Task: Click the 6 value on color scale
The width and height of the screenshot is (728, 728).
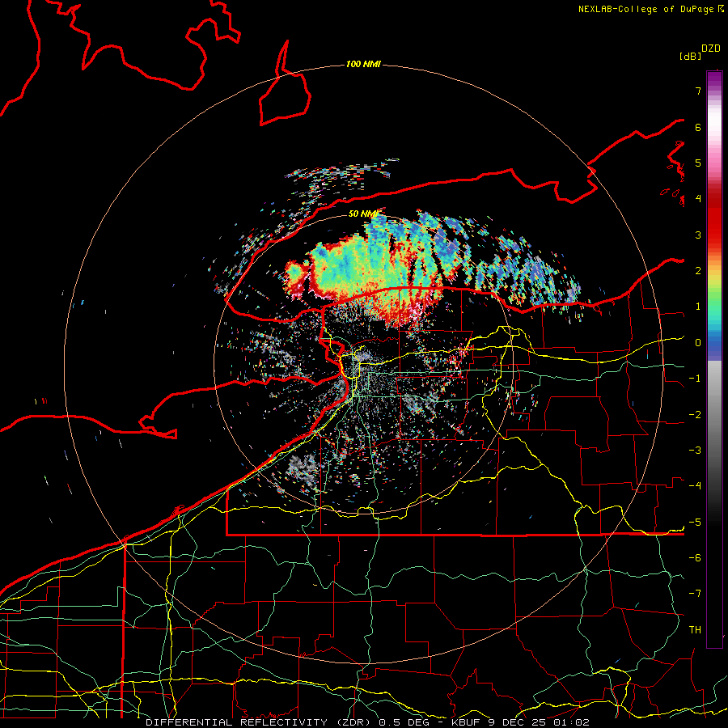Action: (698, 127)
